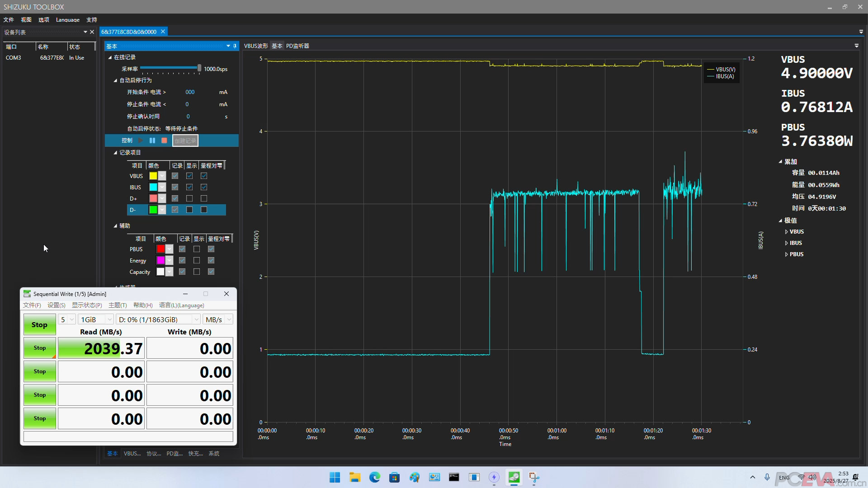Open the Windows Start menu
The image size is (868, 488).
click(x=335, y=477)
